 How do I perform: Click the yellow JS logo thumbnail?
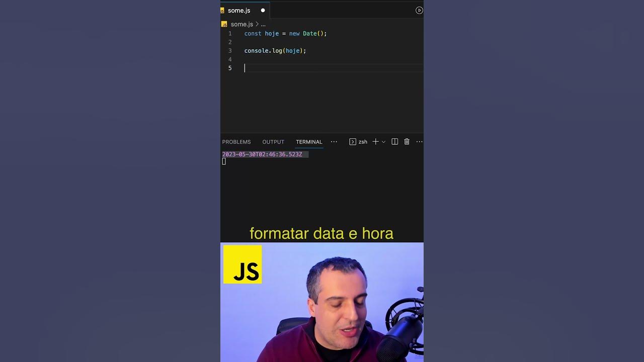pos(243,264)
